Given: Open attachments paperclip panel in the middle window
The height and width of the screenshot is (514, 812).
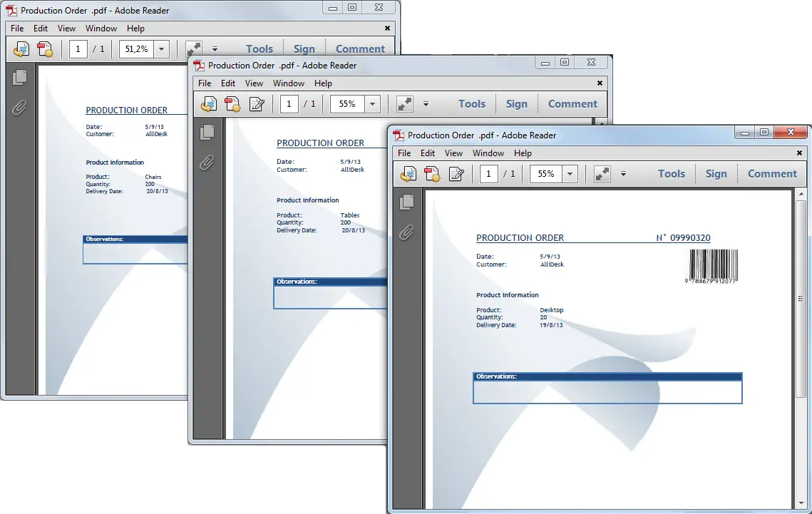Looking at the screenshot, I should click(x=207, y=163).
